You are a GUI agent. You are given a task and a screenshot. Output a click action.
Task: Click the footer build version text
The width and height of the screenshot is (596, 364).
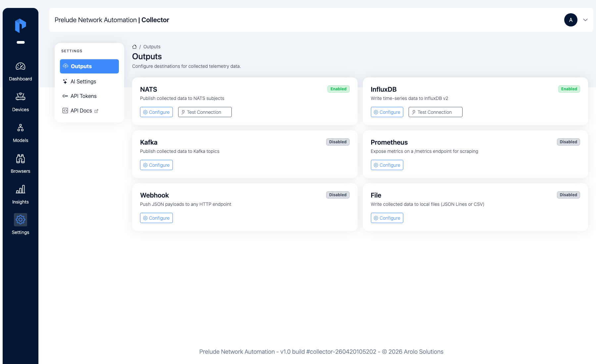[x=321, y=352]
